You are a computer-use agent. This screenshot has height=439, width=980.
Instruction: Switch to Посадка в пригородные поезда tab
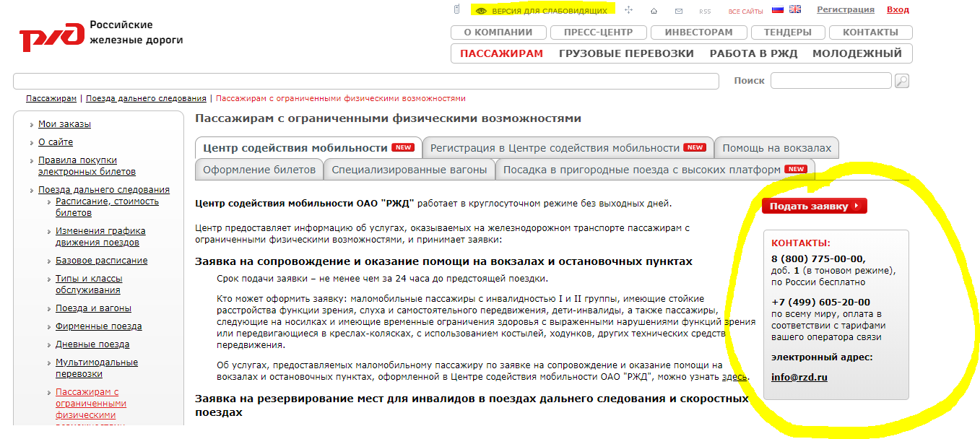(x=655, y=170)
